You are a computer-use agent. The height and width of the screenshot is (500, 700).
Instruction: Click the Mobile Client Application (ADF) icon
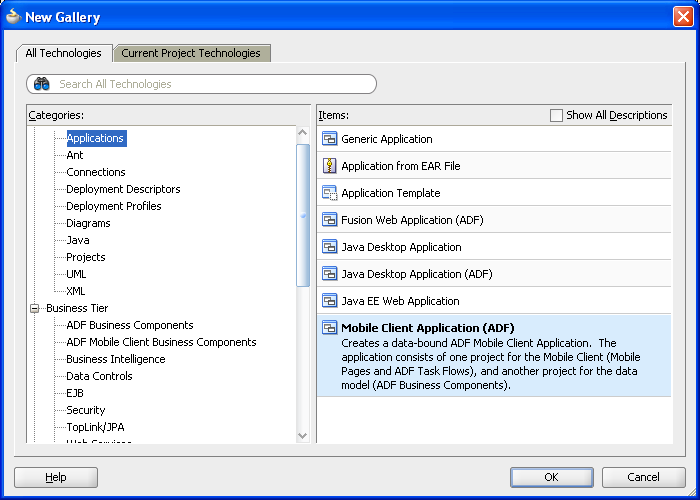tap(329, 328)
